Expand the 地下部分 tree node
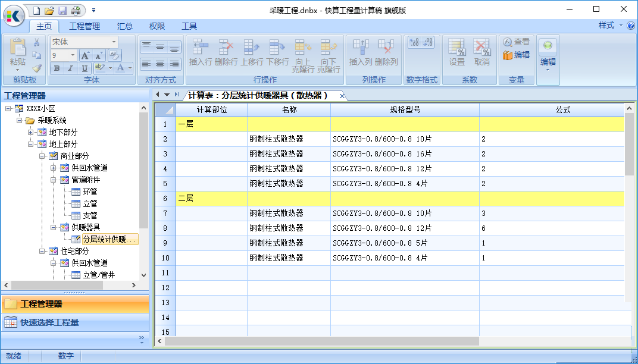This screenshot has height=364, width=638. pyautogui.click(x=30, y=132)
